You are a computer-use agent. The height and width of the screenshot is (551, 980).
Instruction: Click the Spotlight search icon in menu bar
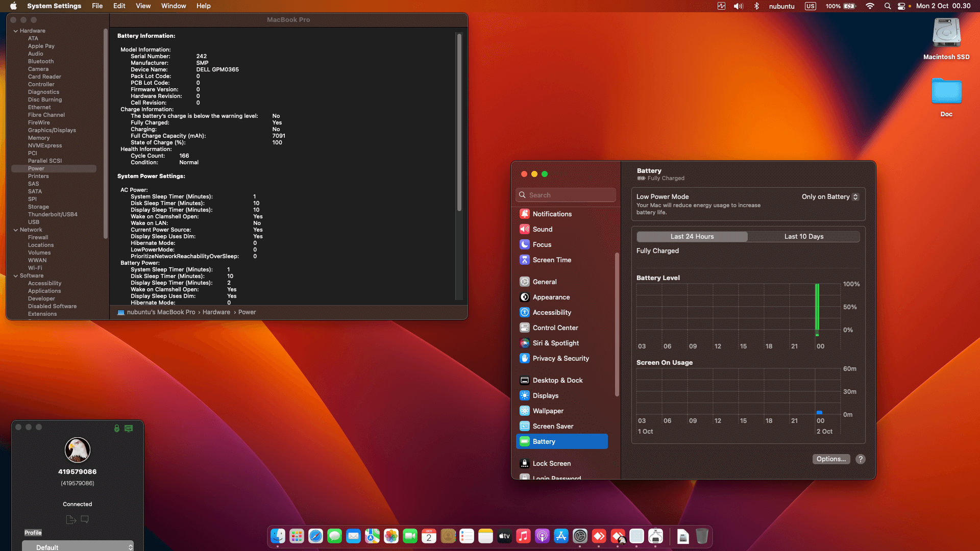[887, 6]
